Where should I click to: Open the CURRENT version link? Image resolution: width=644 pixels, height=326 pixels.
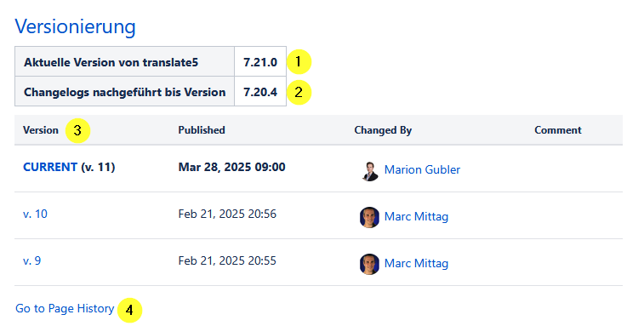tap(50, 167)
